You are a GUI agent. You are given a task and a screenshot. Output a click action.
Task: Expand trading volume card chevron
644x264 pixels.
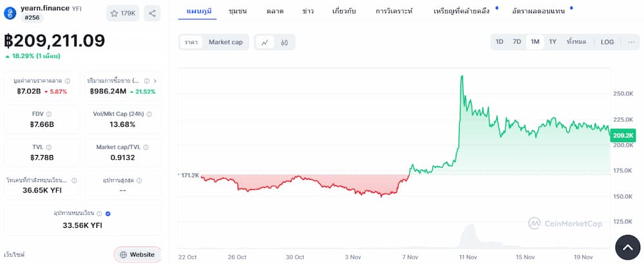tap(155, 81)
